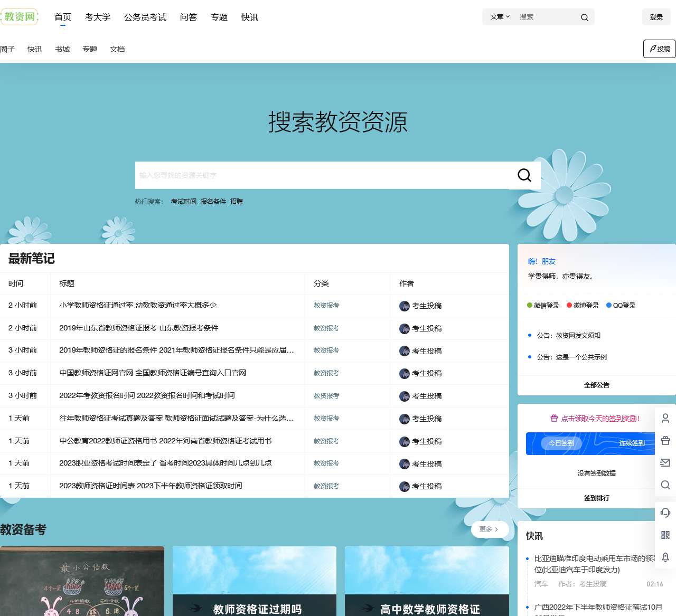Click the 投稿 submit button
Image resolution: width=676 pixels, height=616 pixels.
point(660,49)
